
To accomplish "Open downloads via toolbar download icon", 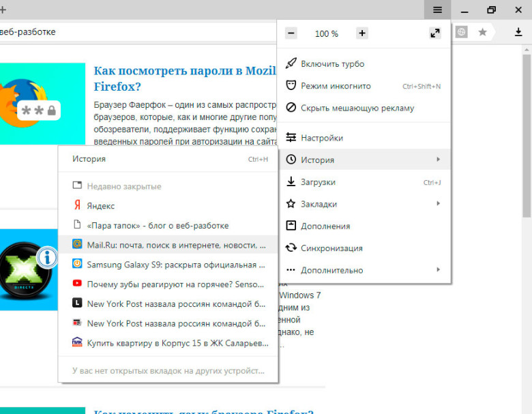I will tap(518, 32).
